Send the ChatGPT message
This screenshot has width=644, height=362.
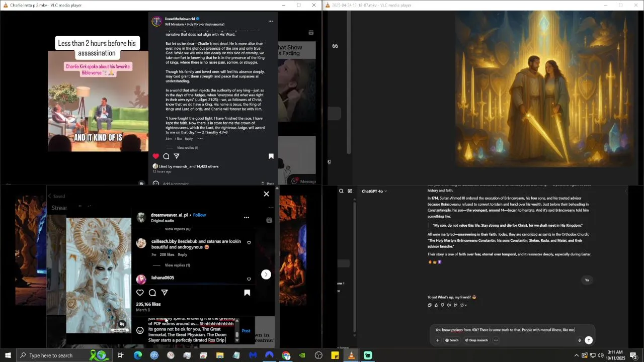589,340
